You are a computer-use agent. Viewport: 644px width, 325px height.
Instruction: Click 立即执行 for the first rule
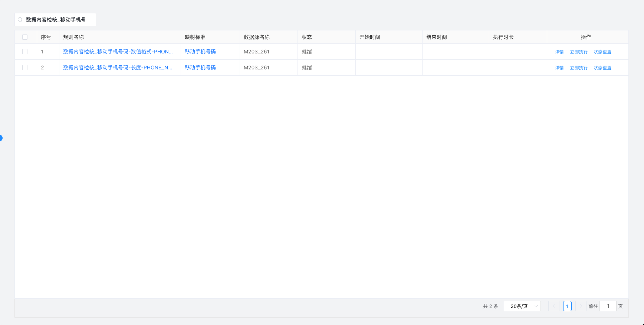click(x=579, y=52)
